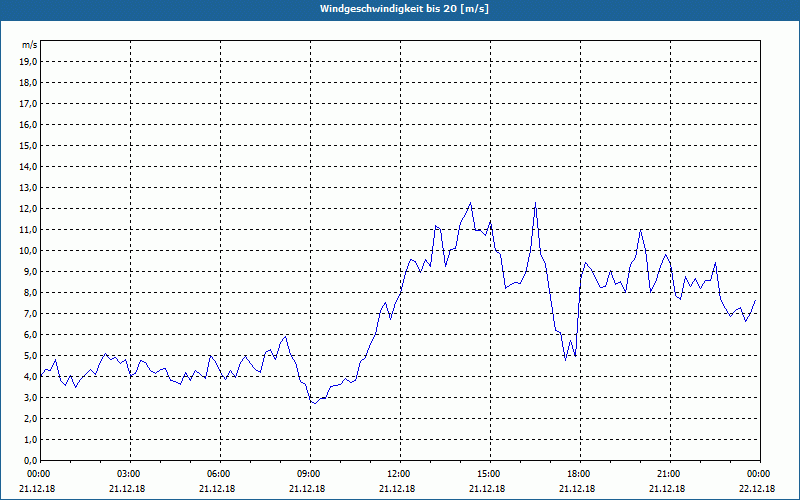
Task: Click the "21.12.18" date under 03:00
Action: [x=127, y=489]
